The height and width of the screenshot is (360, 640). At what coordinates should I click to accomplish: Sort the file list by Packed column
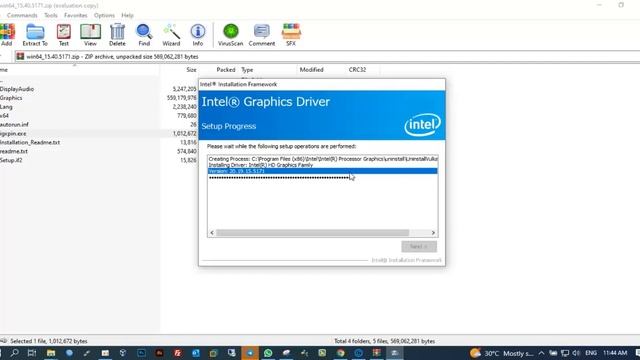point(225,70)
